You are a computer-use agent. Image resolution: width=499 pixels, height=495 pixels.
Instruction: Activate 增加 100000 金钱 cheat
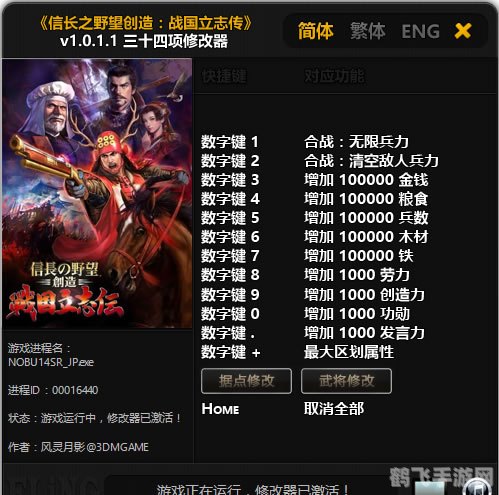tap(366, 180)
